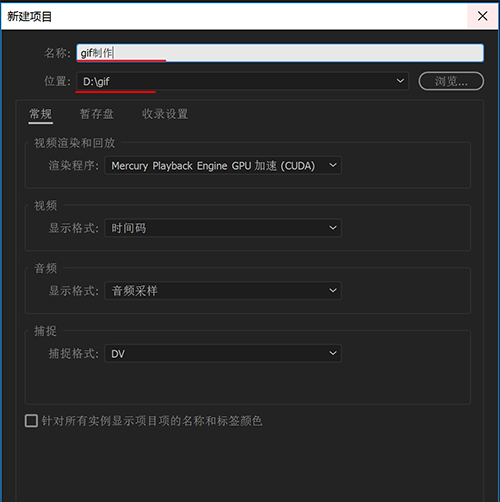Close the 新建项目 dialog
This screenshot has height=502, width=500.
tap(482, 16)
